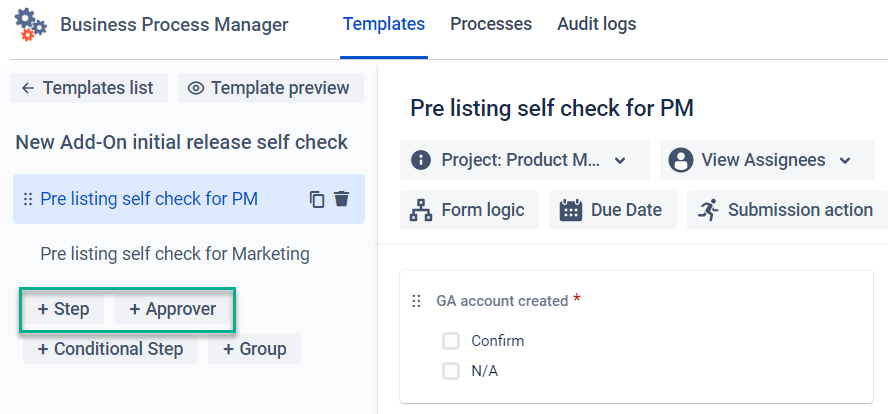Add a new Step
The width and height of the screenshot is (888, 414).
coord(64,309)
